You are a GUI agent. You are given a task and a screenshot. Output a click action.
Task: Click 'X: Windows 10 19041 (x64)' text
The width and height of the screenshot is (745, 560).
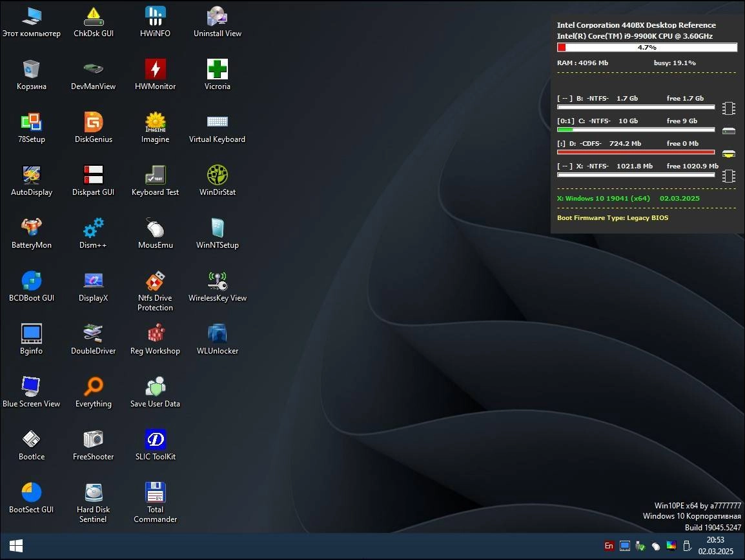pos(603,198)
